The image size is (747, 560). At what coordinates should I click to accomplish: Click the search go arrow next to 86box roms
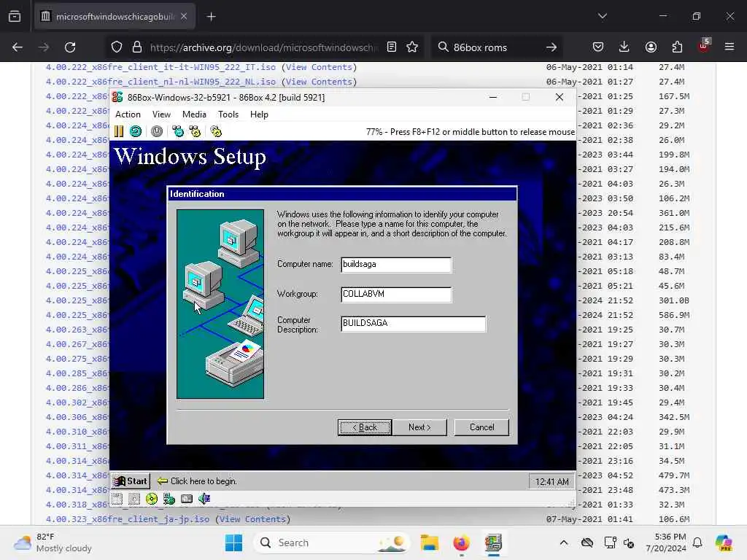click(551, 47)
